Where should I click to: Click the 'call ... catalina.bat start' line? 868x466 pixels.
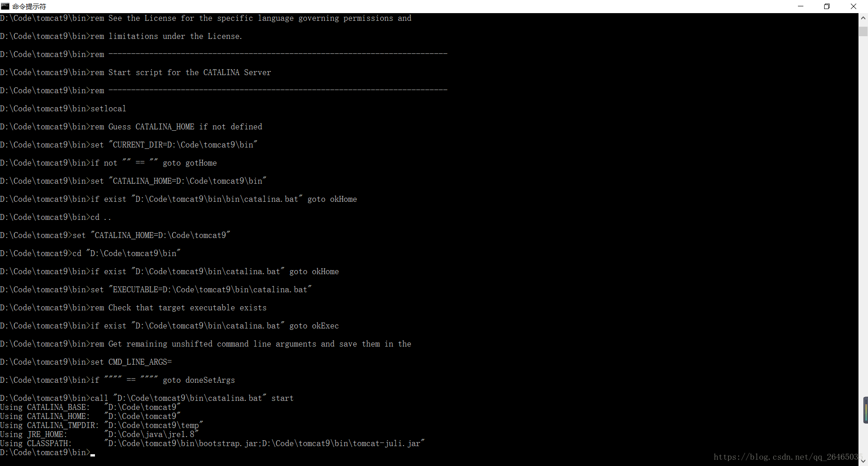[147, 398]
